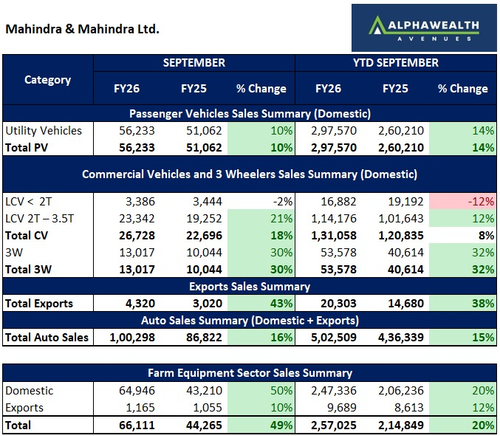Select the Passenger Vehicles Sales Summary heading
Image resolution: width=500 pixels, height=436 pixels.
click(250, 114)
